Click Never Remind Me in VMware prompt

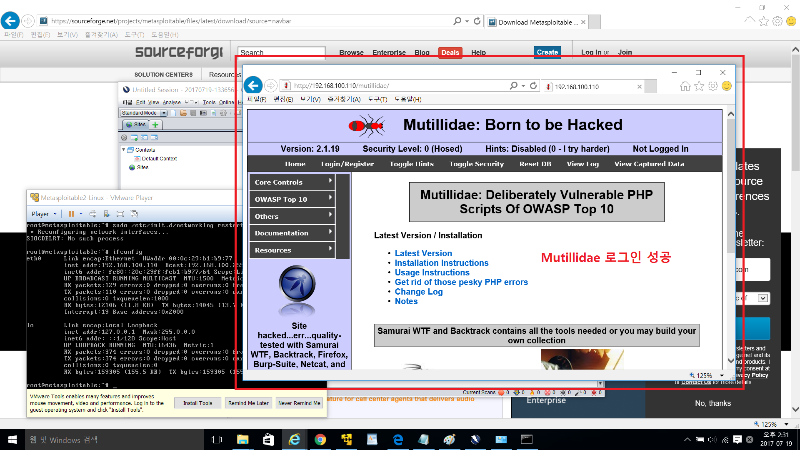coord(299,403)
